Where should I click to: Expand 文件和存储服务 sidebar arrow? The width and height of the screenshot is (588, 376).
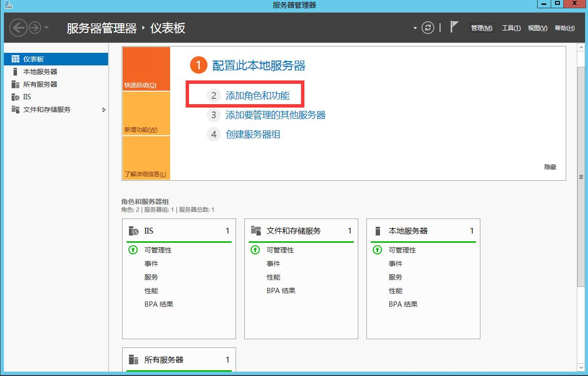tap(104, 110)
